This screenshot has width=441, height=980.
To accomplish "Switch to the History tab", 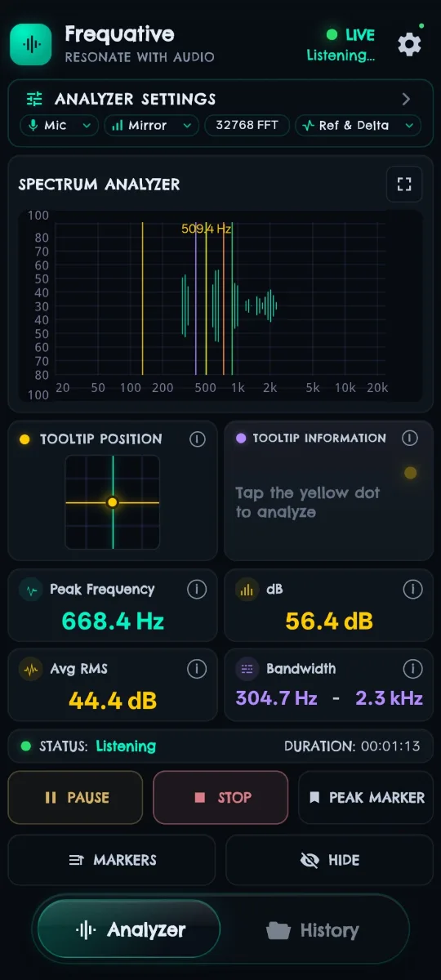I will point(313,930).
